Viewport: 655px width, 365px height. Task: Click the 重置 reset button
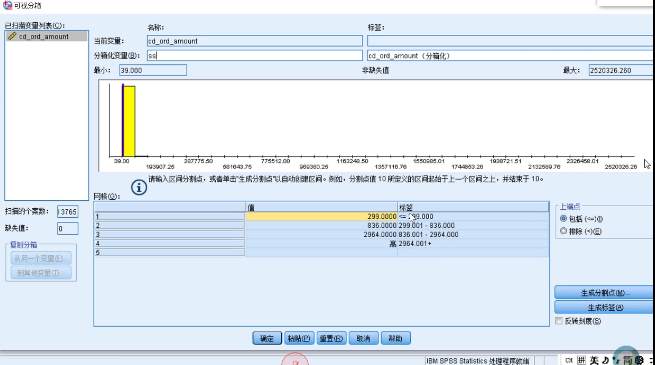331,338
